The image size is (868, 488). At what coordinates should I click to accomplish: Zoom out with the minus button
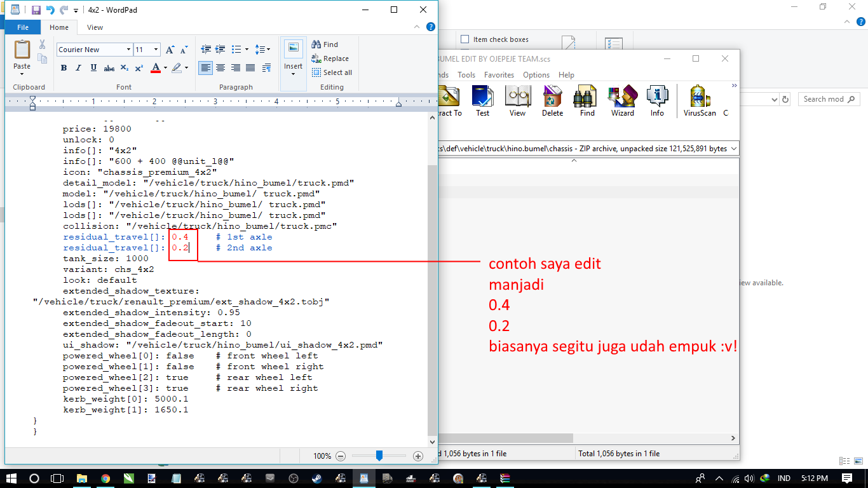tap(341, 456)
